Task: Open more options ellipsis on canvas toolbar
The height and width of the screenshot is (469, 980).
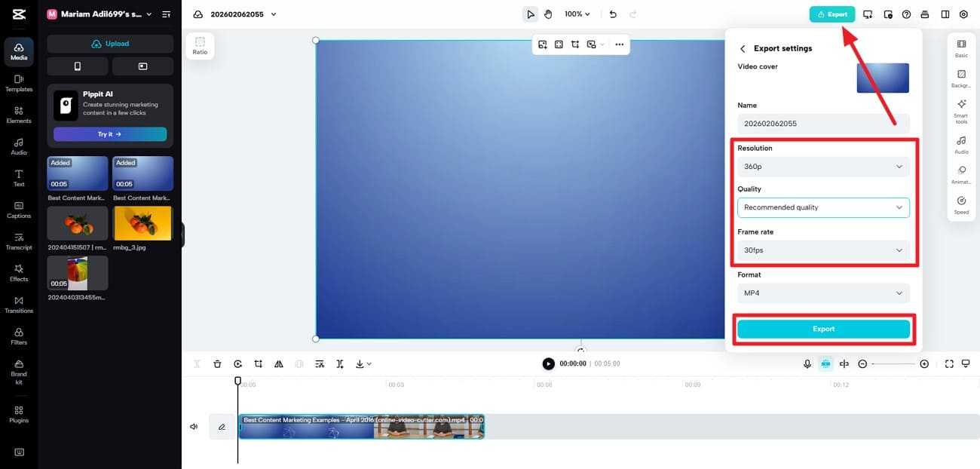Action: 619,44
